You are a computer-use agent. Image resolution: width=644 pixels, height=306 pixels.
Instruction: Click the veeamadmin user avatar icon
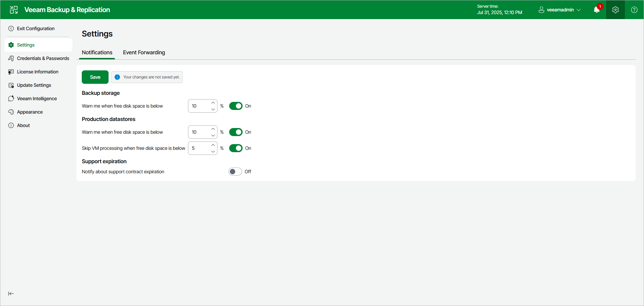click(541, 10)
